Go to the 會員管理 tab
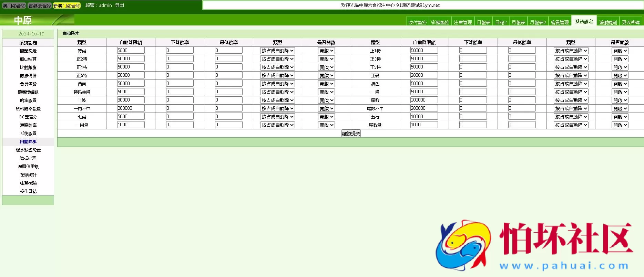Image resolution: width=644 pixels, height=277 pixels. (x=560, y=22)
